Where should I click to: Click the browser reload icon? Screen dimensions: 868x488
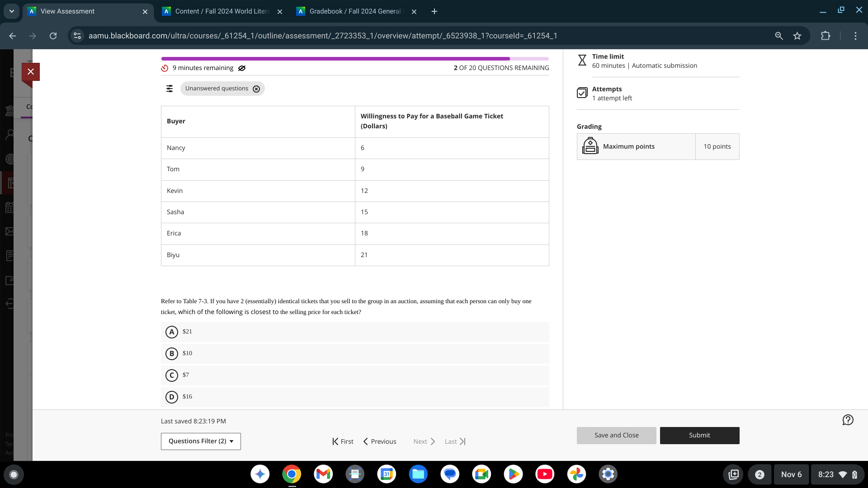[x=53, y=36]
